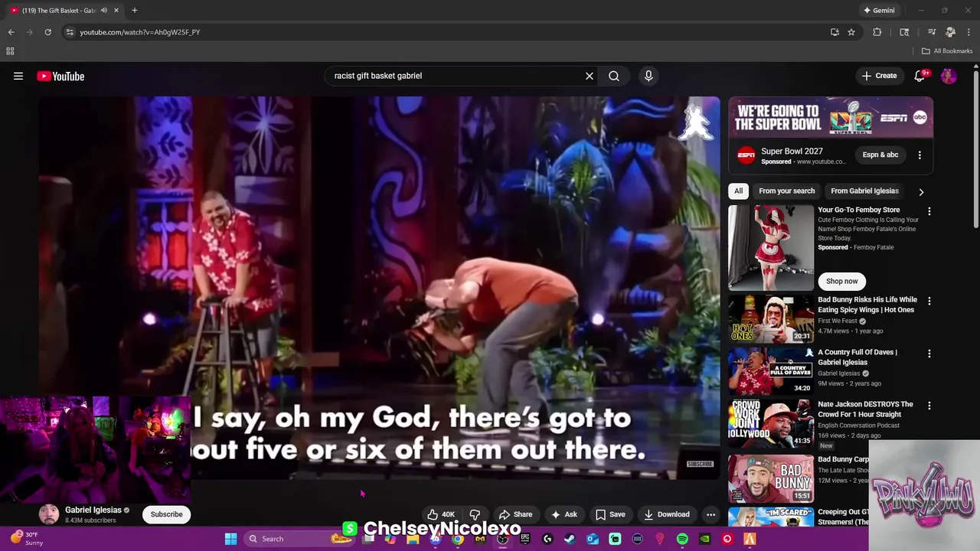This screenshot has width=980, height=551.
Task: Subscribe to Gabriel Iglesias channel
Action: click(x=166, y=514)
